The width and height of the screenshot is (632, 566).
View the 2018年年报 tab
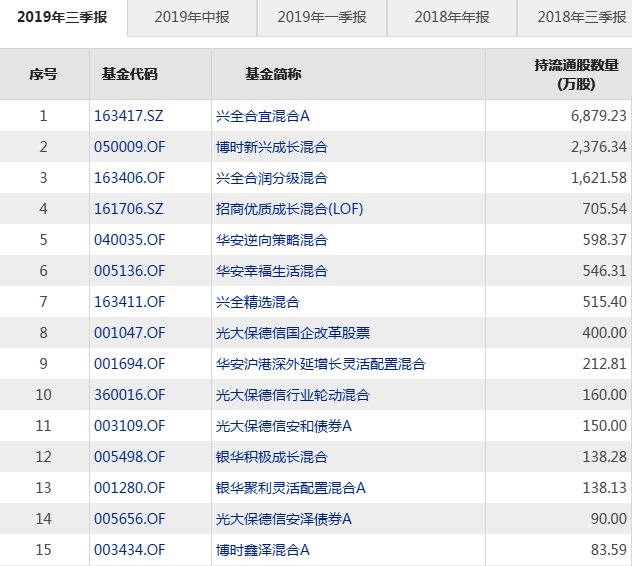(x=452, y=17)
